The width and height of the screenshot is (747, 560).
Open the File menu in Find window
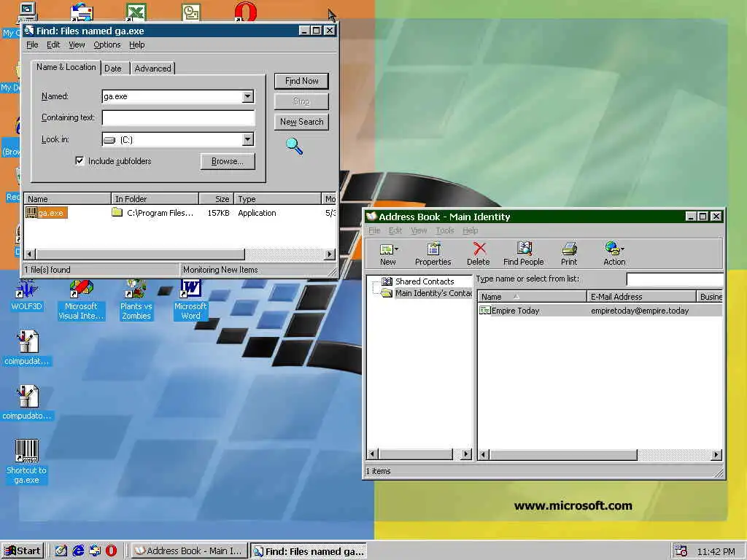[x=32, y=44]
